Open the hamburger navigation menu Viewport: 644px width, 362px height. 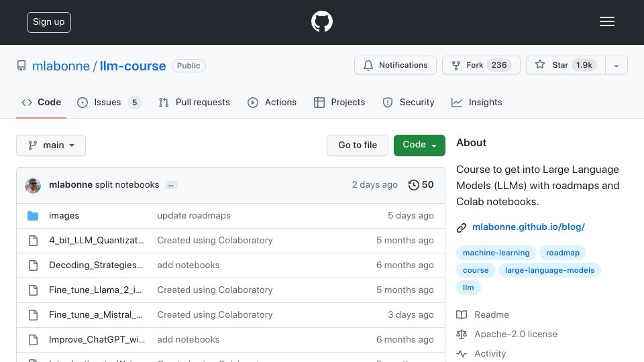point(606,21)
